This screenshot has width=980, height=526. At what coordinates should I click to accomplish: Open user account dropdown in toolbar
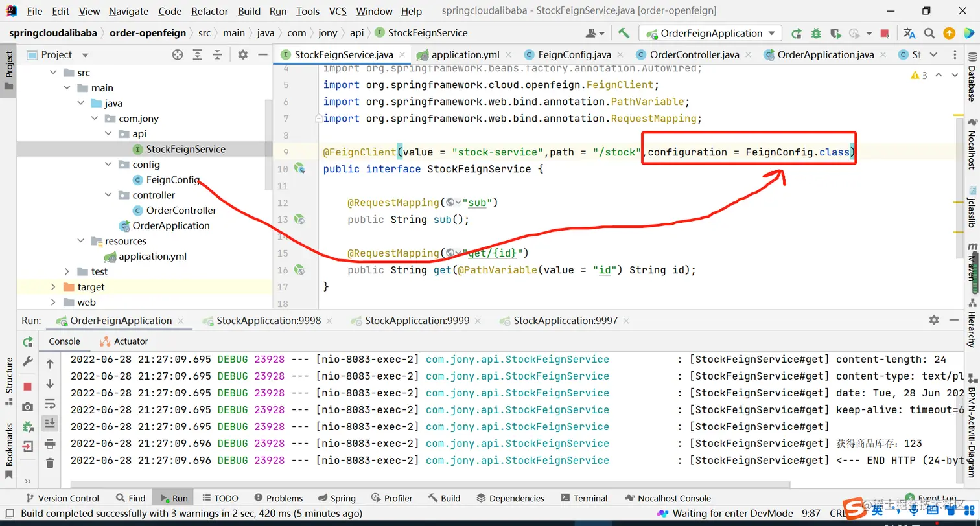coord(594,33)
